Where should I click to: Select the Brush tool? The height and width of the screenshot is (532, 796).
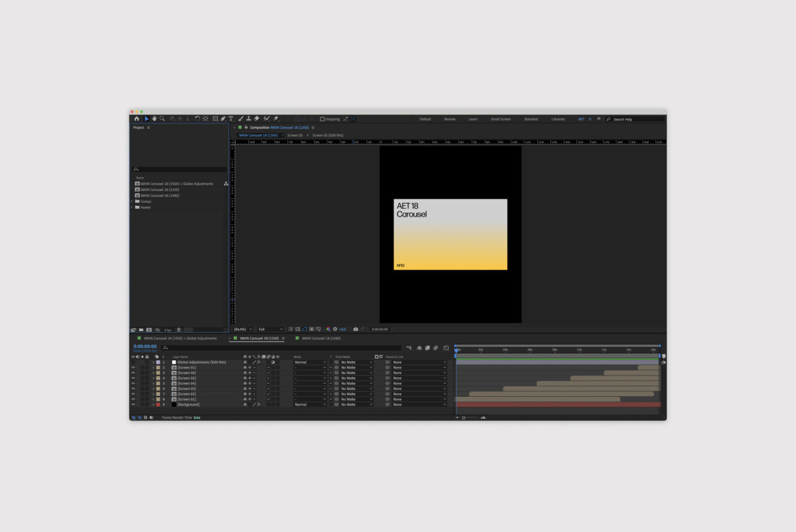pos(241,119)
